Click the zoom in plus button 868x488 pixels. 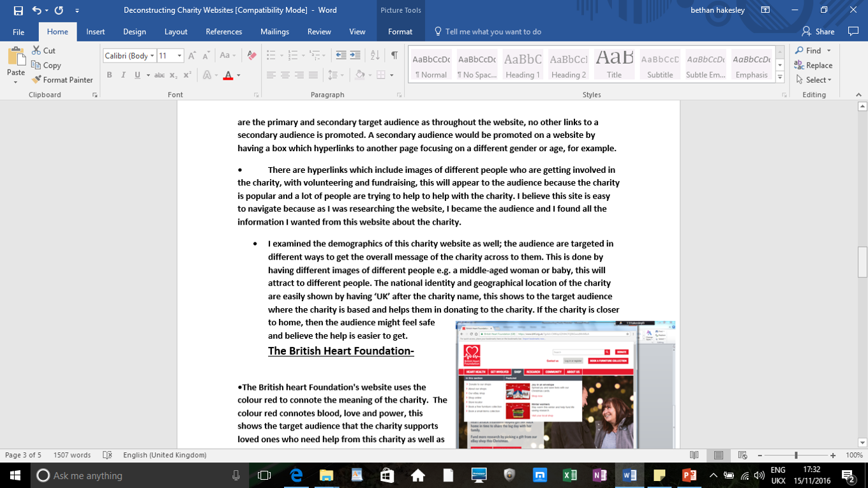tap(833, 455)
